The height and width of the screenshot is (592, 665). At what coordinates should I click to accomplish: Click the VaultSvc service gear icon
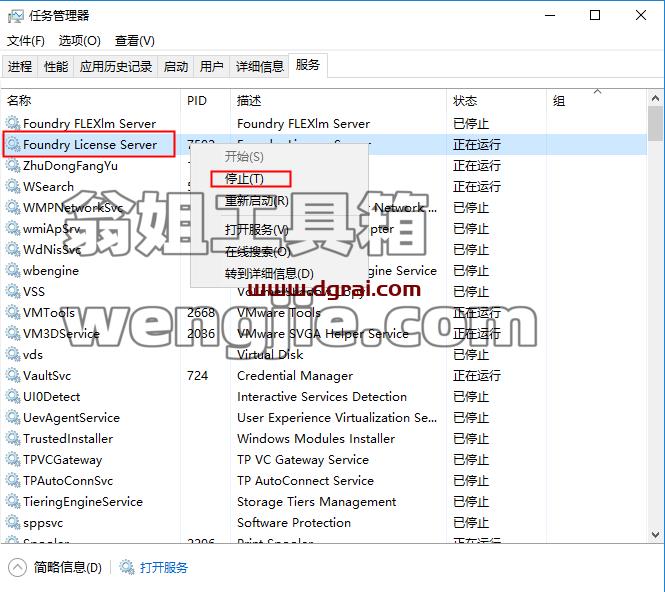click(13, 375)
